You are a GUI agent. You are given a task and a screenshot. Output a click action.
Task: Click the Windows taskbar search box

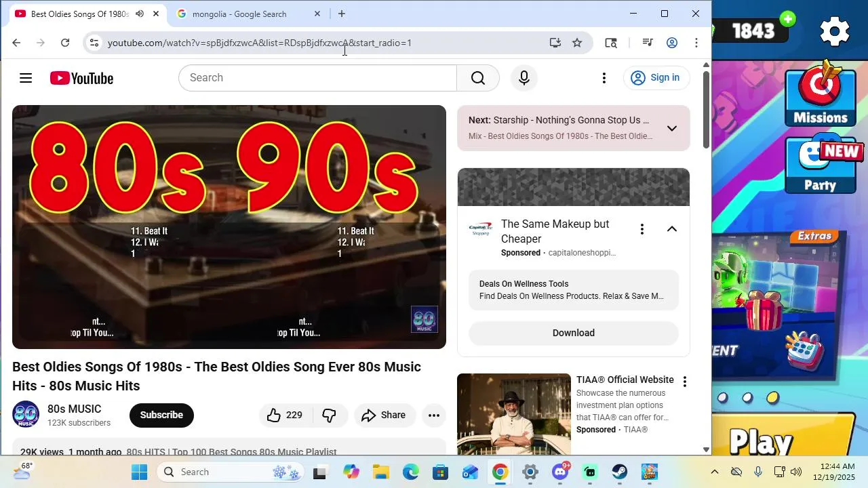(231, 472)
